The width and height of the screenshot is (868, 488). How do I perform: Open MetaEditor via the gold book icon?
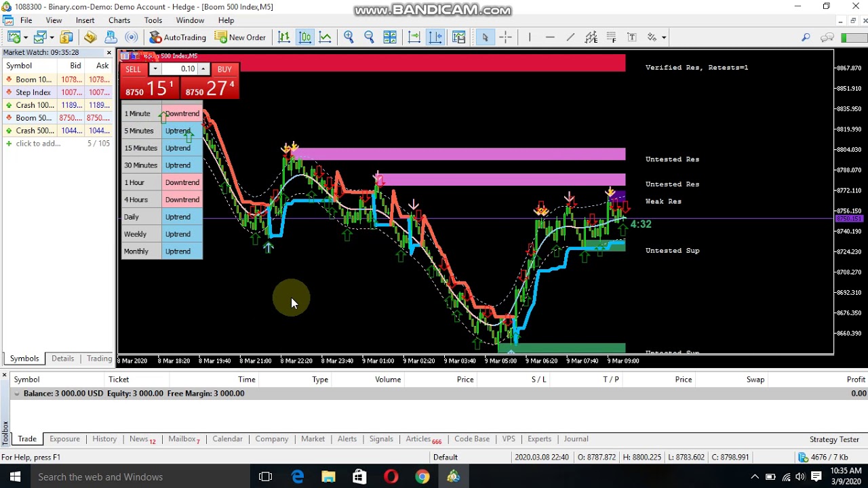(x=90, y=37)
